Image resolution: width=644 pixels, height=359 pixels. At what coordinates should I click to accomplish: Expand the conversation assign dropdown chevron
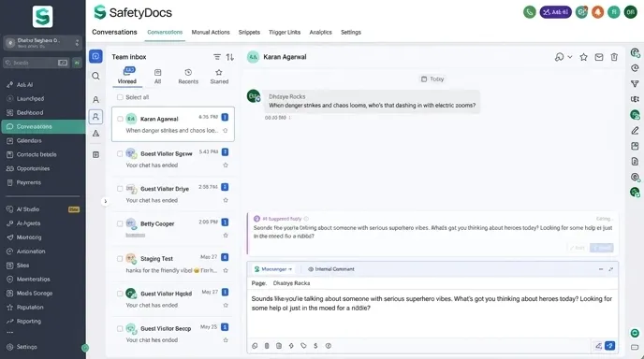click(570, 57)
